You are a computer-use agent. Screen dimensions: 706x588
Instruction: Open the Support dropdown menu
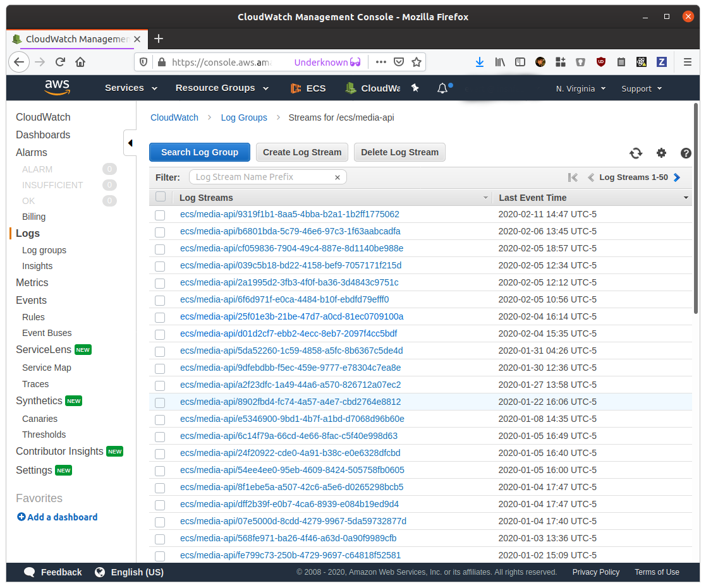pyautogui.click(x=641, y=88)
